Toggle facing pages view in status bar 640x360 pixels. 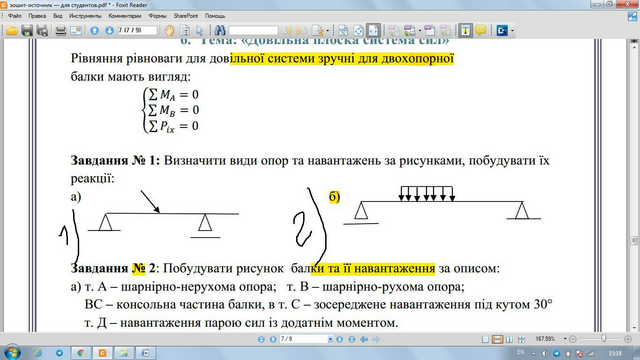509,339
